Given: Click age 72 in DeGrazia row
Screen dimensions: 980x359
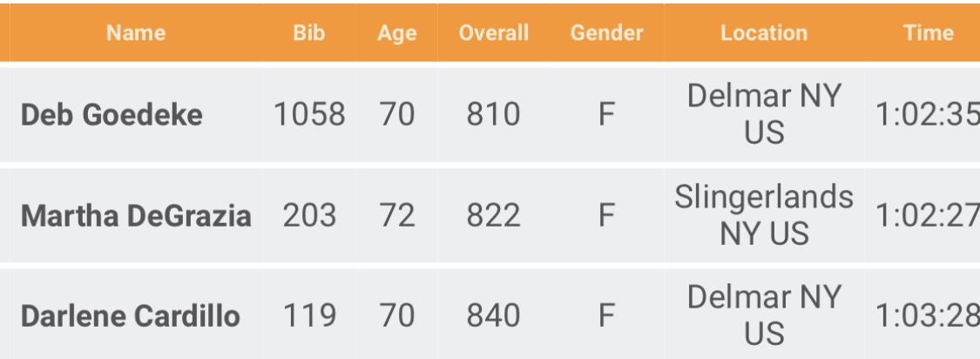Looking at the screenshot, I should 396,215.
